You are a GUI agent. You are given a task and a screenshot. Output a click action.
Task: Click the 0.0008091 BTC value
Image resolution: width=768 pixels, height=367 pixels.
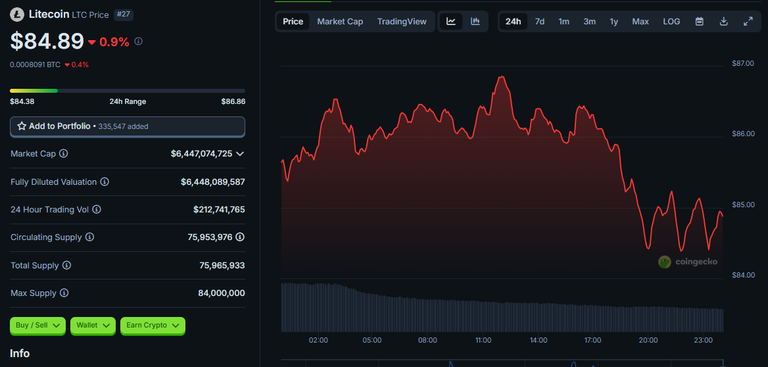pos(35,65)
